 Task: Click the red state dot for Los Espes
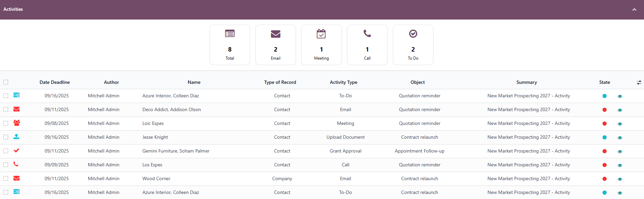click(605, 165)
